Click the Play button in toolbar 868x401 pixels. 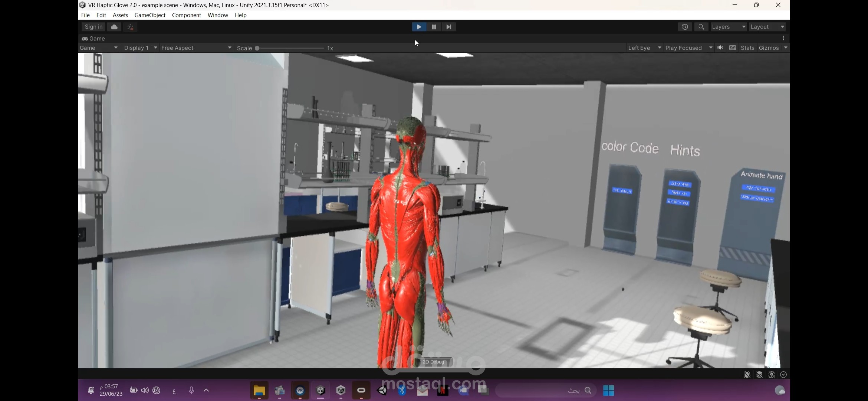coord(419,27)
